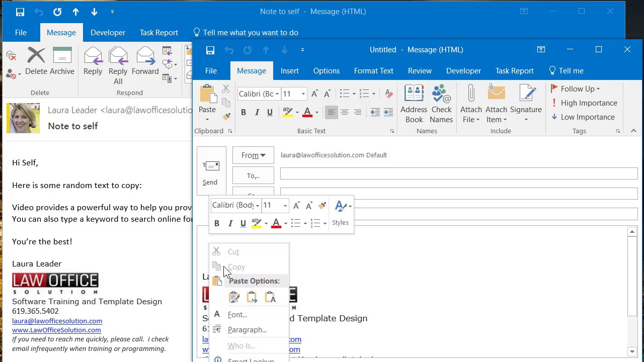Viewport: 644px width, 362px height.
Task: Open Basic Text dialog launcher
Action: pos(392,131)
